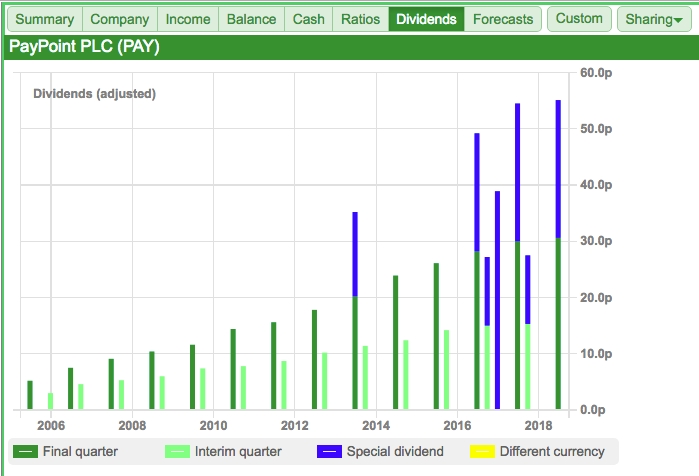The image size is (699, 476).
Task: Click the 'Dividends (adjusted)' chart title
Action: tap(95, 94)
